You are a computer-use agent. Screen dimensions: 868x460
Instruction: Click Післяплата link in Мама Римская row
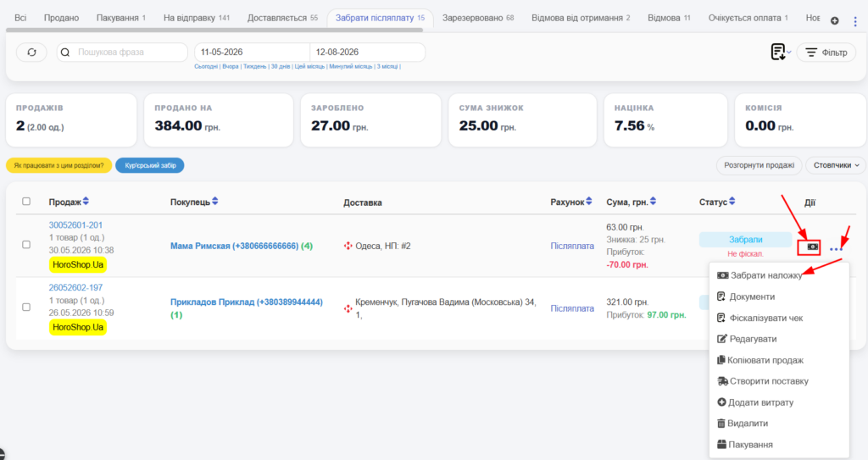click(x=572, y=246)
